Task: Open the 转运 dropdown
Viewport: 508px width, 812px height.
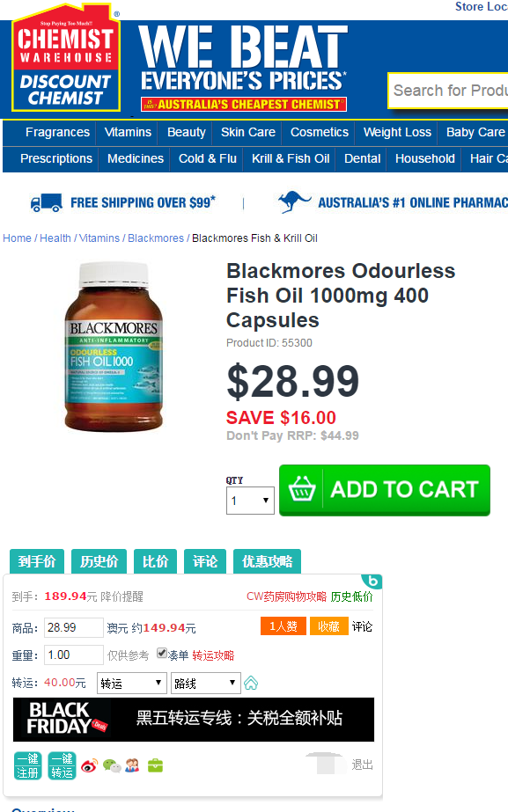Action: coord(132,683)
